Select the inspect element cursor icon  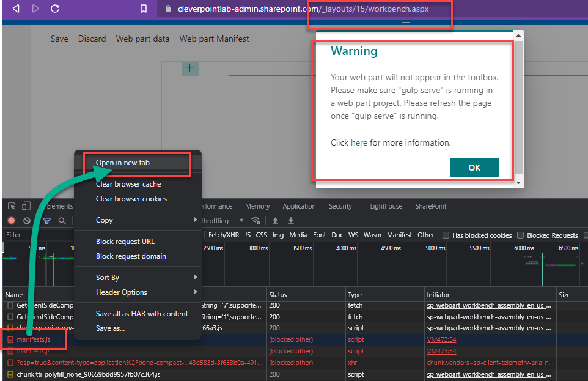[x=10, y=206]
